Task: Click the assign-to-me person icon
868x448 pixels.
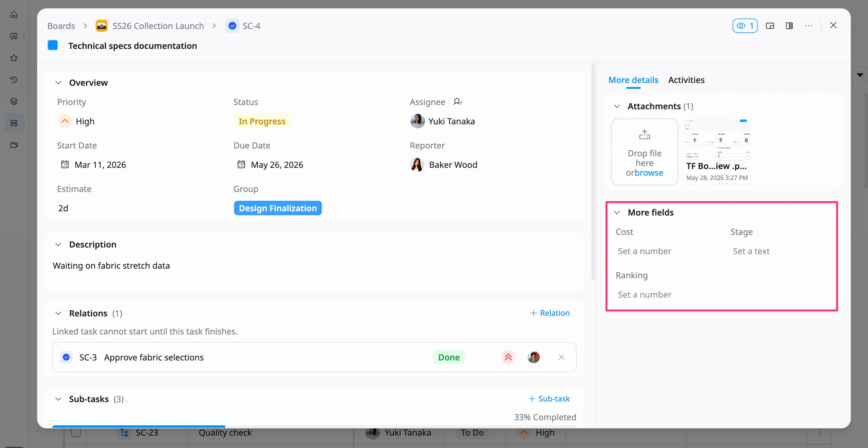Action: 458,102
